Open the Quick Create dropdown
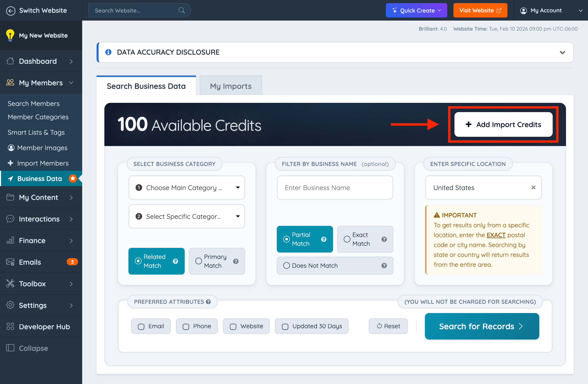This screenshot has height=384, width=588. tap(416, 10)
